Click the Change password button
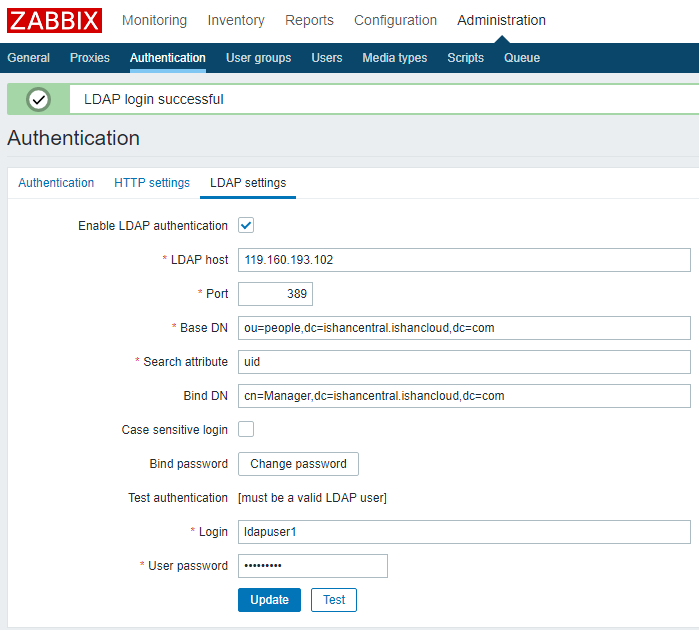 [298, 464]
